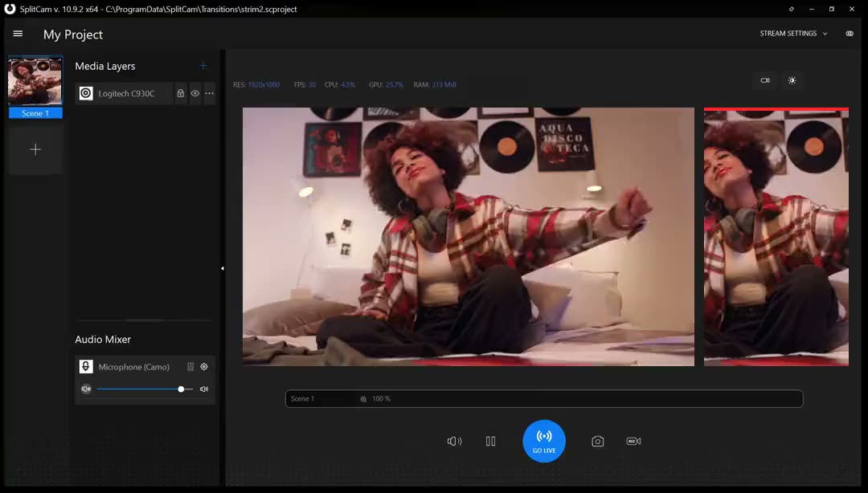The image size is (868, 493).
Task: Open more options for Logitech C930C layer
Action: point(209,93)
